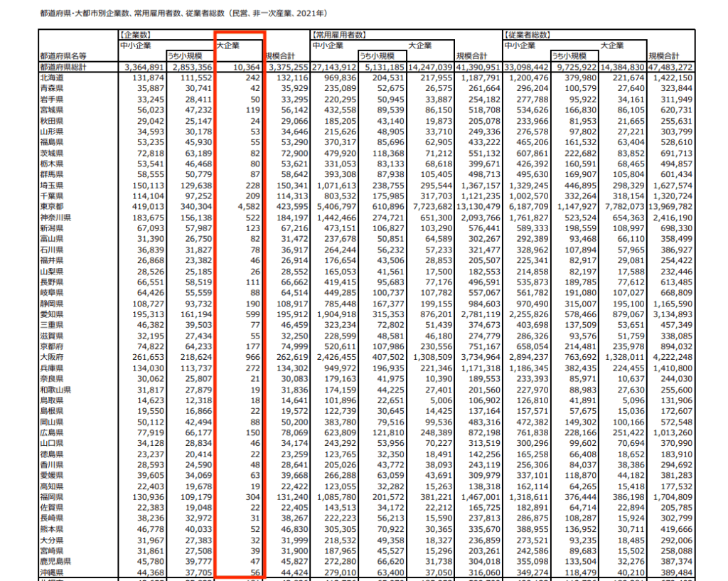Click Tokyo's total 13,969,782
The width and height of the screenshot is (728, 581).
(x=670, y=207)
